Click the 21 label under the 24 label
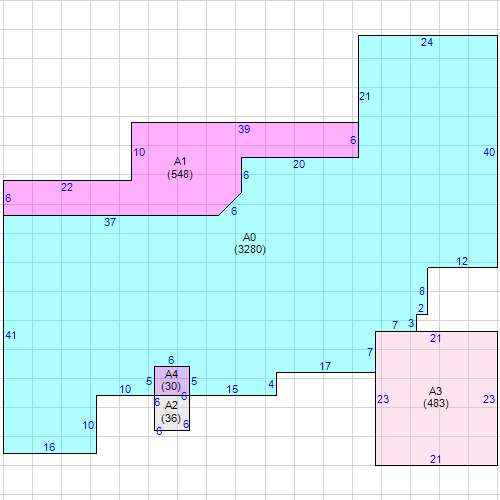The width and height of the screenshot is (500, 500). [365, 97]
